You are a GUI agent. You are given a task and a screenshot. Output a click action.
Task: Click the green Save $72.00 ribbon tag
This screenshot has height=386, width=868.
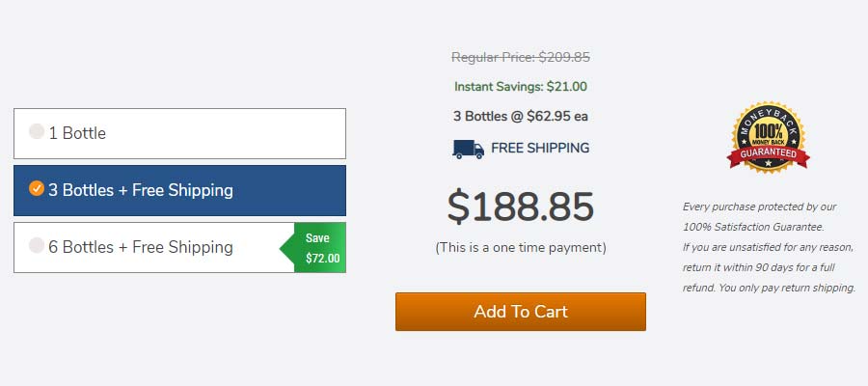(x=313, y=248)
